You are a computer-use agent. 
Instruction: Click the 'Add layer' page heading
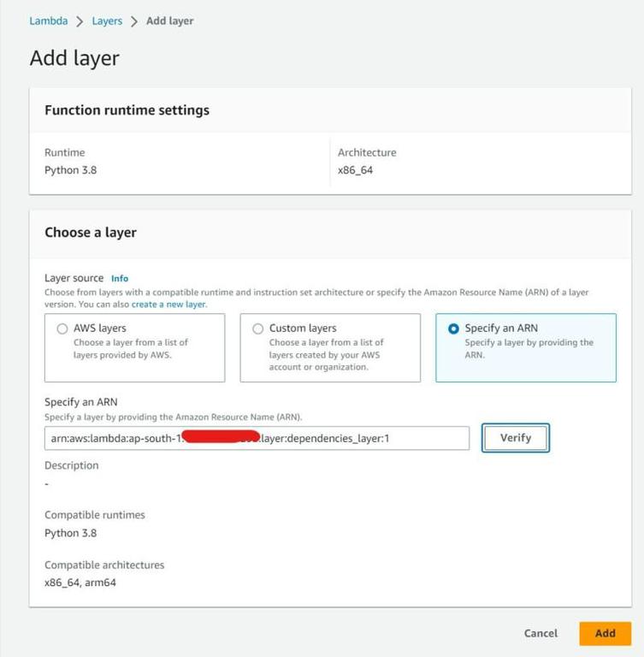click(74, 58)
